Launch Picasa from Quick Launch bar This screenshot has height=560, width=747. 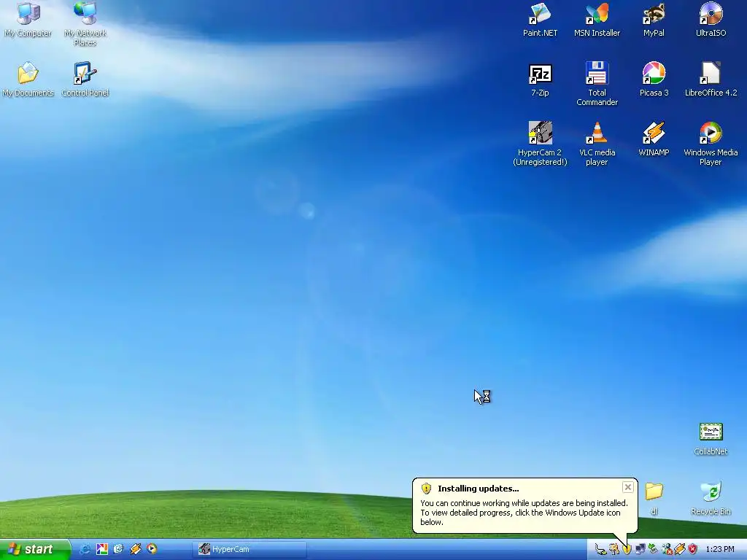tap(102, 549)
